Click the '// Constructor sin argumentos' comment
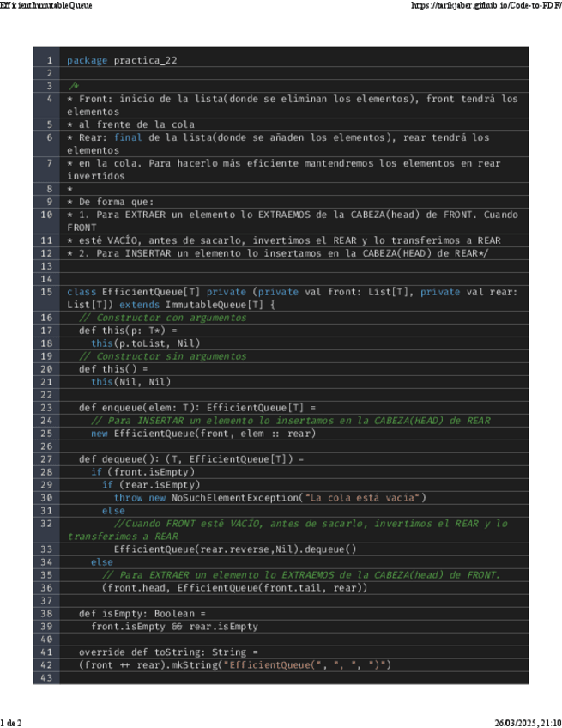 (x=162, y=356)
